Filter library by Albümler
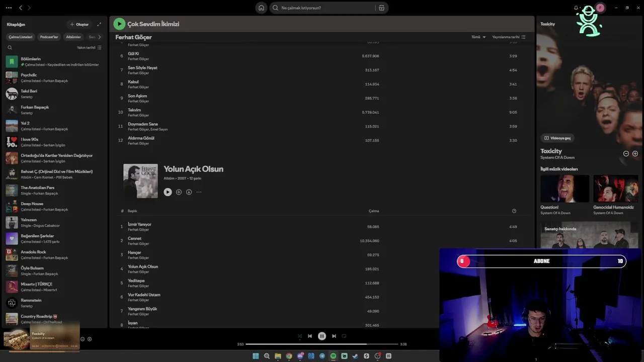Screen dimensions: 644x362 pyautogui.click(x=73, y=37)
